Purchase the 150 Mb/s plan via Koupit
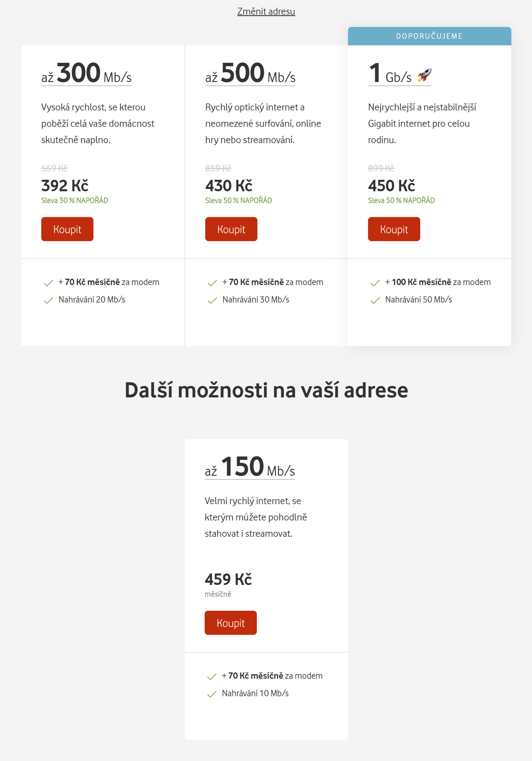Screen dimensions: 532x761 tap(230, 623)
